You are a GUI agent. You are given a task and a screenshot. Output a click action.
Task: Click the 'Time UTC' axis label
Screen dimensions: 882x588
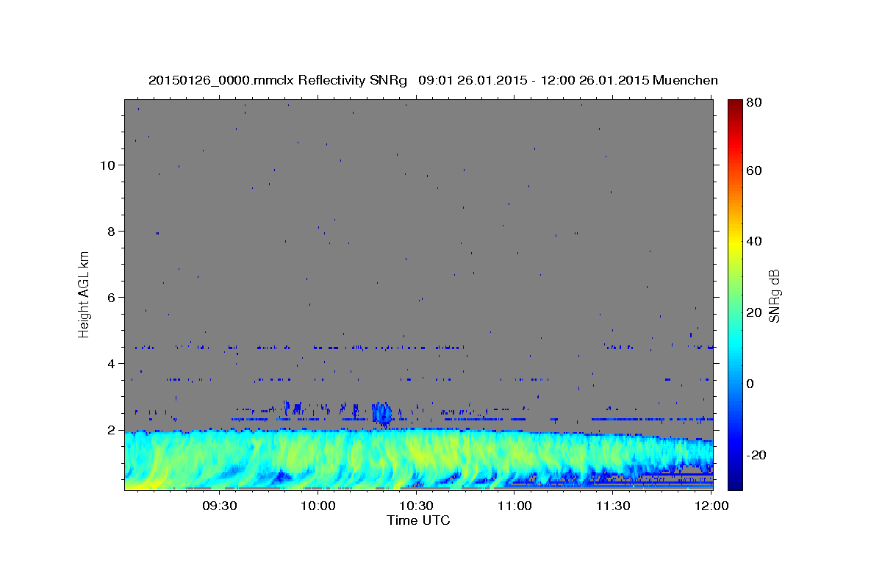coord(418,520)
